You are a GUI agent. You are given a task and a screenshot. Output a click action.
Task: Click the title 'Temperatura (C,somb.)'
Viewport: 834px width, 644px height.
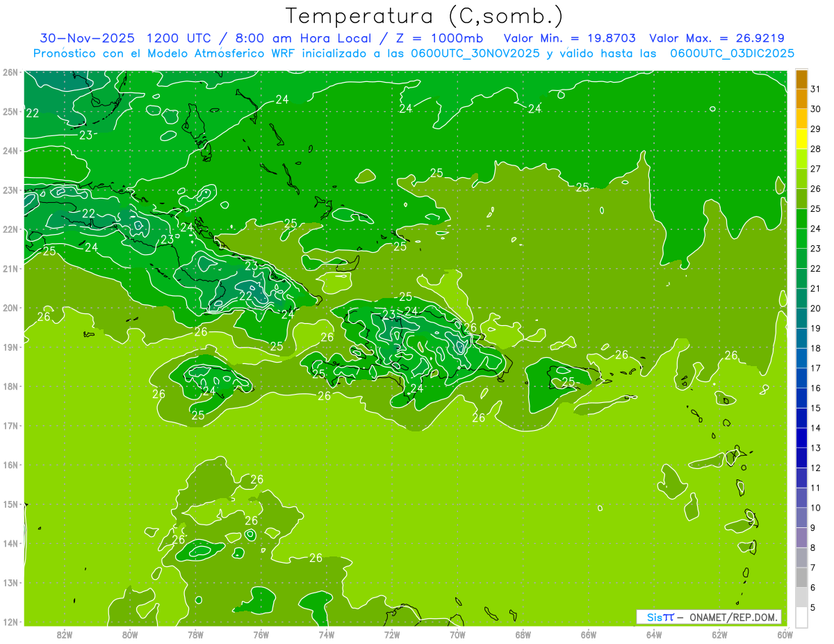click(x=424, y=17)
